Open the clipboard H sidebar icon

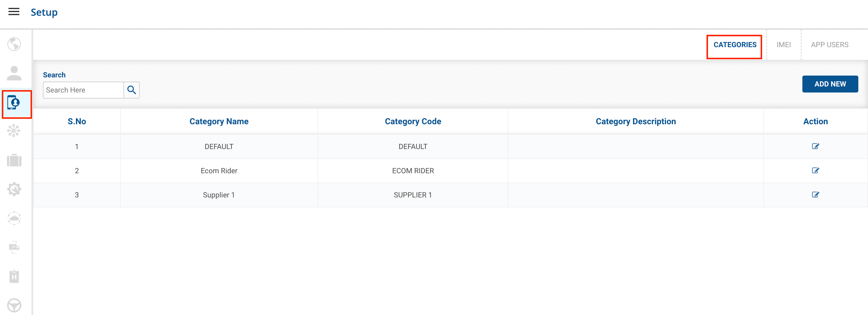click(14, 276)
